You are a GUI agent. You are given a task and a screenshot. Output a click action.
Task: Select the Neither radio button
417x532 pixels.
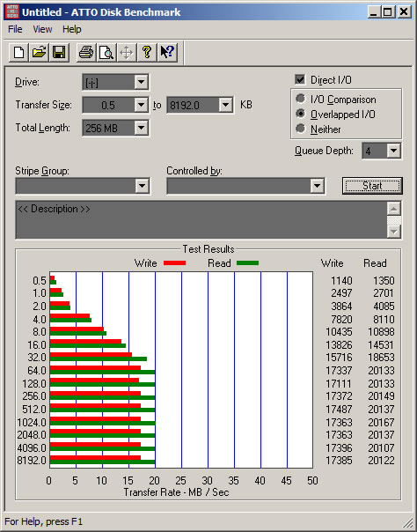point(300,129)
